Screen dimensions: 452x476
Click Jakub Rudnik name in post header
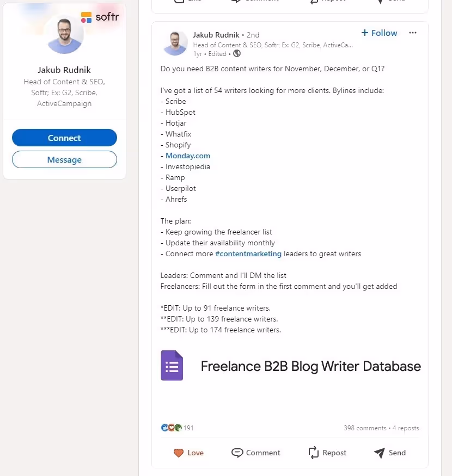pyautogui.click(x=216, y=35)
